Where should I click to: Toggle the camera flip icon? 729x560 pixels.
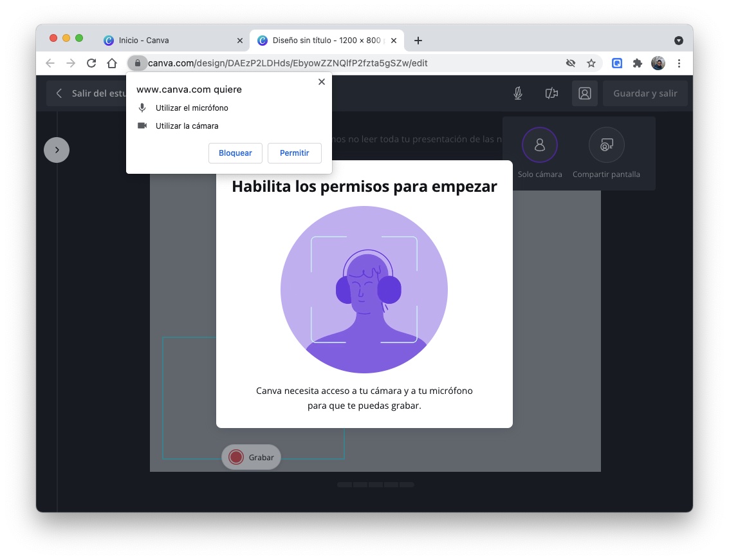tap(551, 93)
